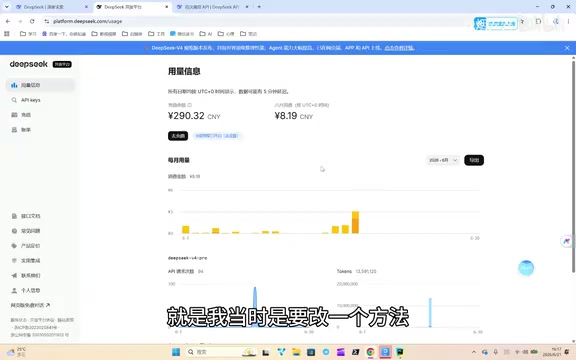Go back in browser history

(8, 21)
